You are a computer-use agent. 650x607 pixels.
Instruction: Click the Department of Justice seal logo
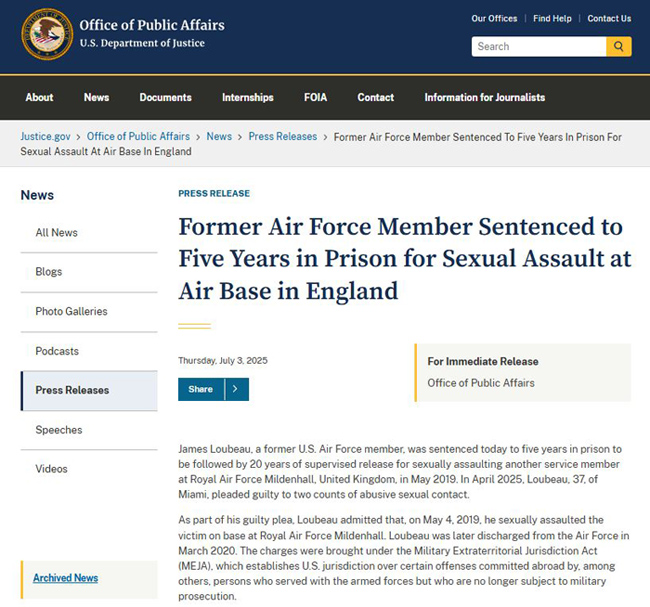(47, 34)
